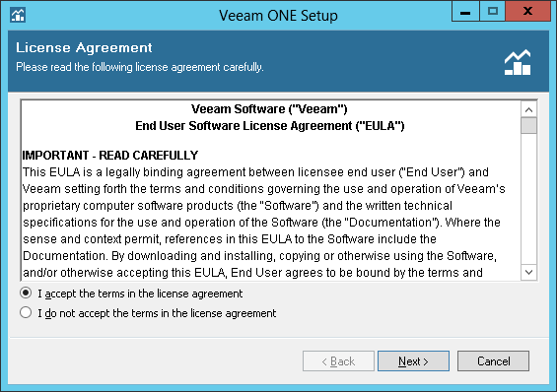Image resolution: width=557 pixels, height=392 pixels.
Task: Minimize the Veeam ONE Setup window
Action: point(465,12)
